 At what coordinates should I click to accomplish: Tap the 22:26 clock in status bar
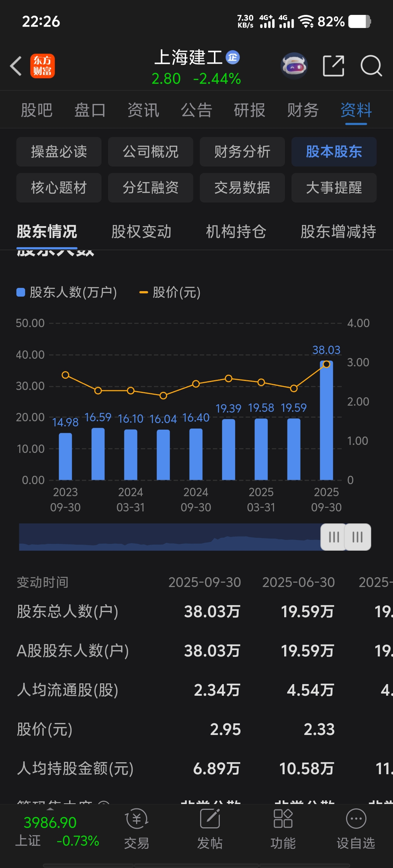point(41,21)
